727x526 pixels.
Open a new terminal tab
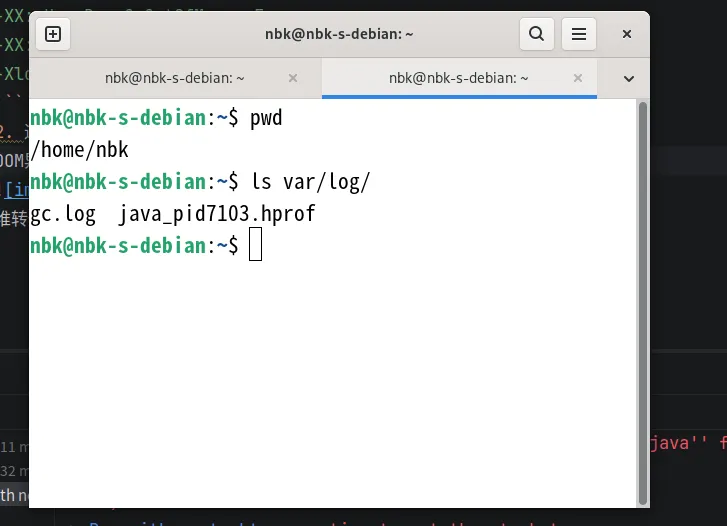click(53, 34)
